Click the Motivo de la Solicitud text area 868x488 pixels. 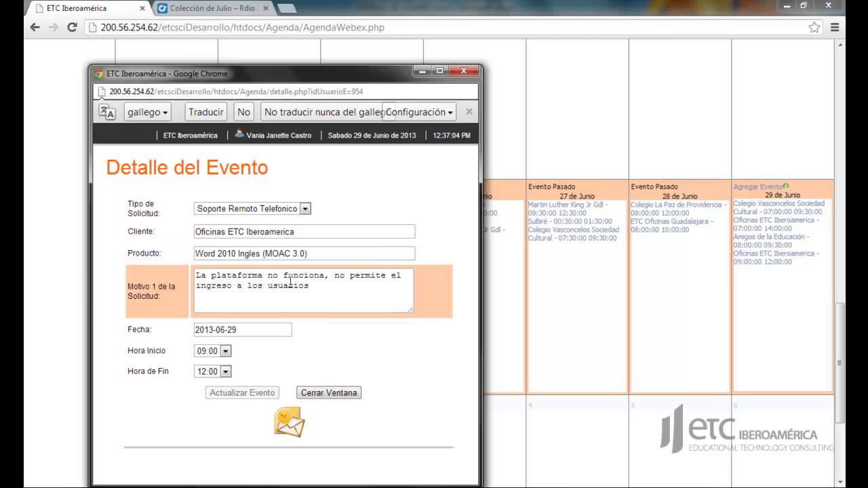(304, 291)
